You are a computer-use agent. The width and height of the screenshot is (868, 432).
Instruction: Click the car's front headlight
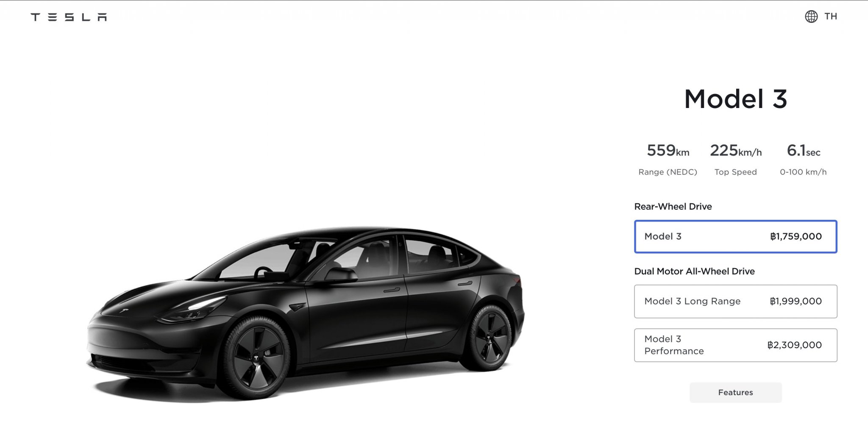pyautogui.click(x=192, y=311)
